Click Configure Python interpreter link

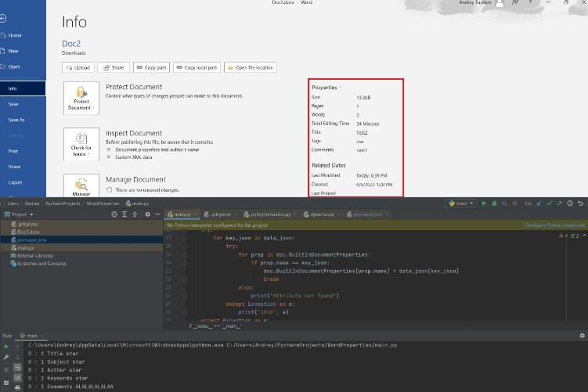(554, 225)
